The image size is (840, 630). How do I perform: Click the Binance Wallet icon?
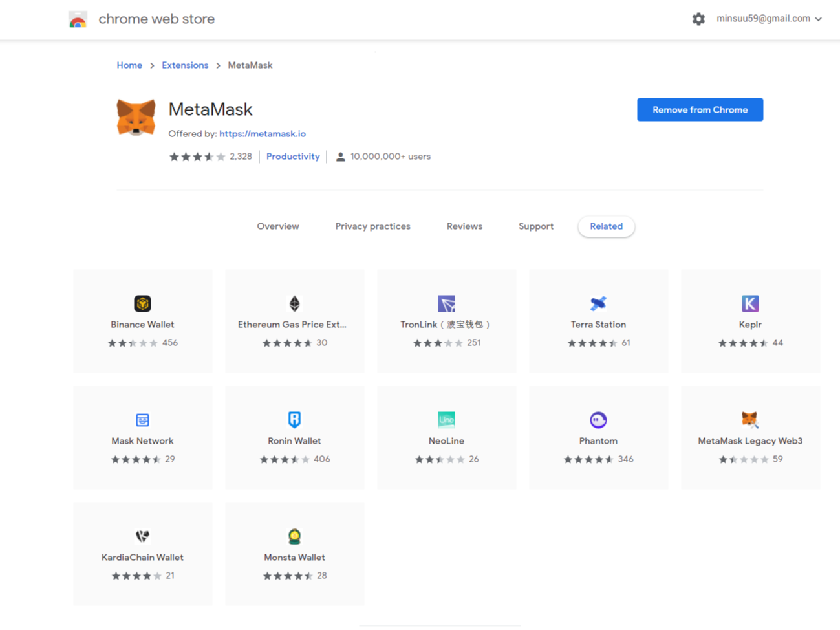[142, 303]
